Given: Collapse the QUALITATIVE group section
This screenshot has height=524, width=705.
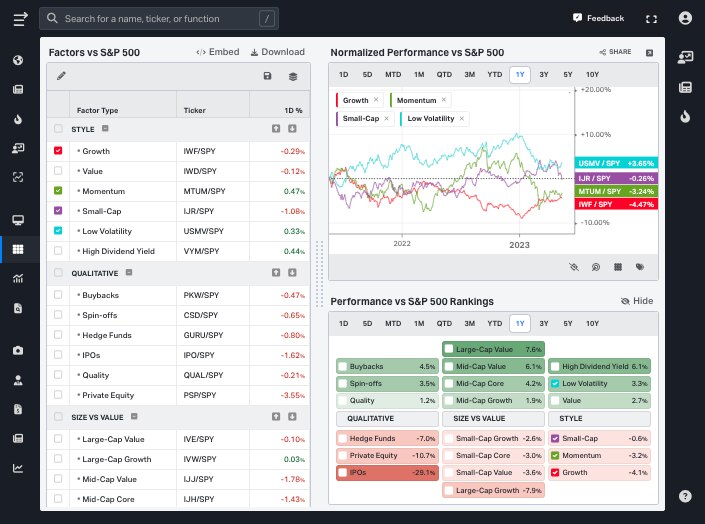Looking at the screenshot, I should (127, 273).
